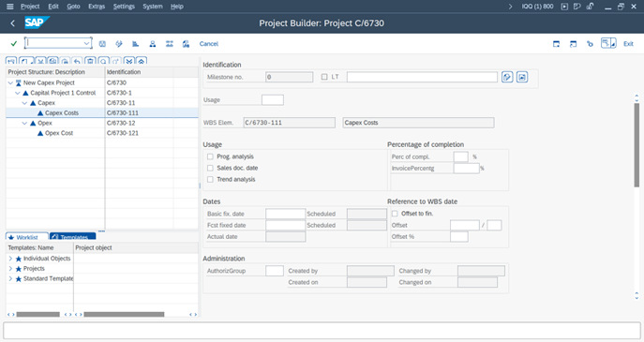Collapse the Capex tree node
Viewport: 644px width, 342px height.
click(x=24, y=103)
